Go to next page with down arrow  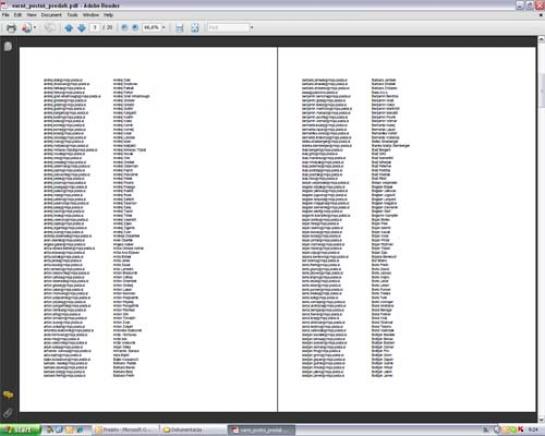coord(82,28)
